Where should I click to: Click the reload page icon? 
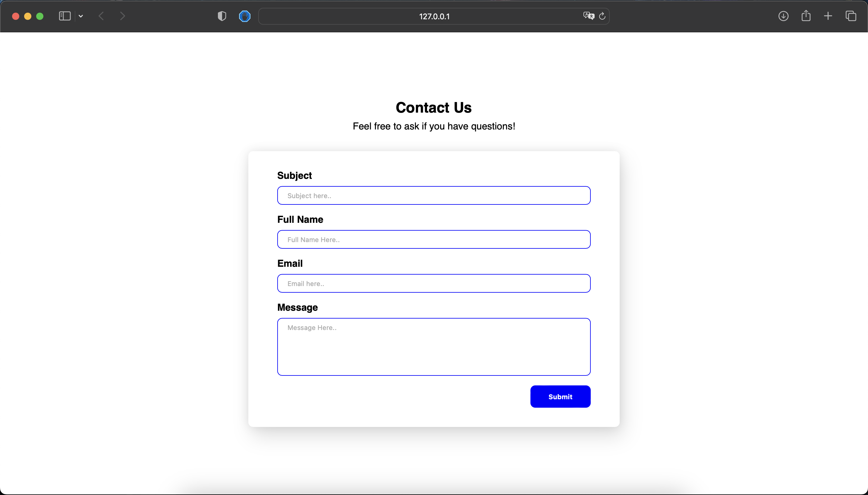point(602,16)
